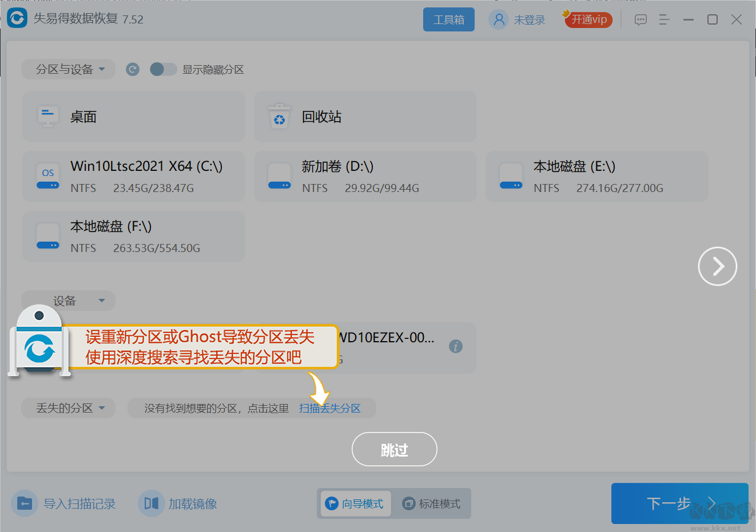Maximize the data recovery window

[713, 20]
